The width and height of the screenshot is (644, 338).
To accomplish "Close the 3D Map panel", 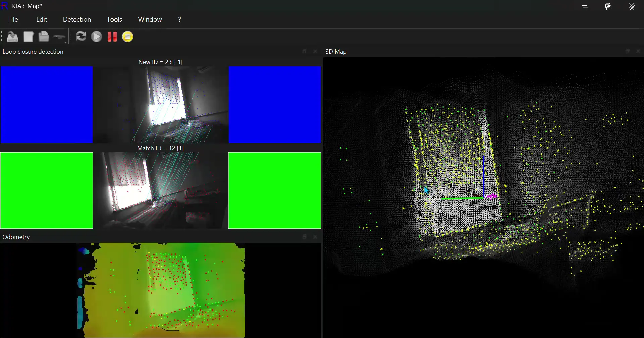I will click(638, 51).
